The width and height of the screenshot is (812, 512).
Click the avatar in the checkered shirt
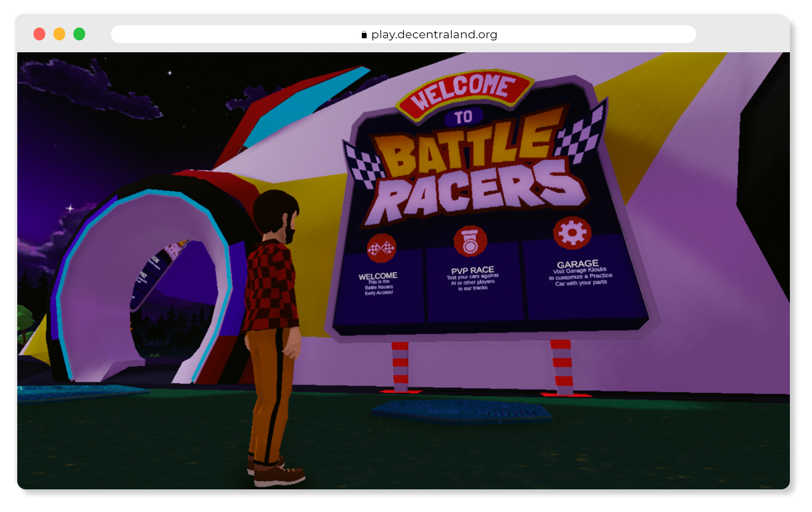(274, 338)
